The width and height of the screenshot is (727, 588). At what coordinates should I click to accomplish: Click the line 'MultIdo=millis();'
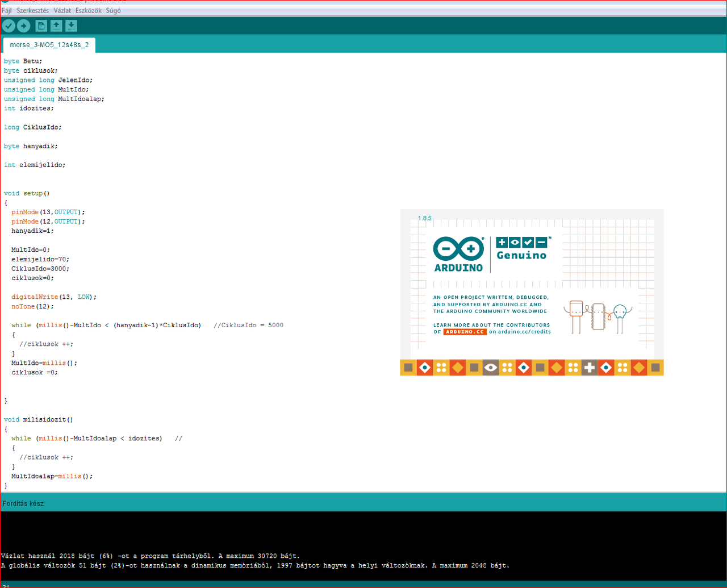point(44,363)
